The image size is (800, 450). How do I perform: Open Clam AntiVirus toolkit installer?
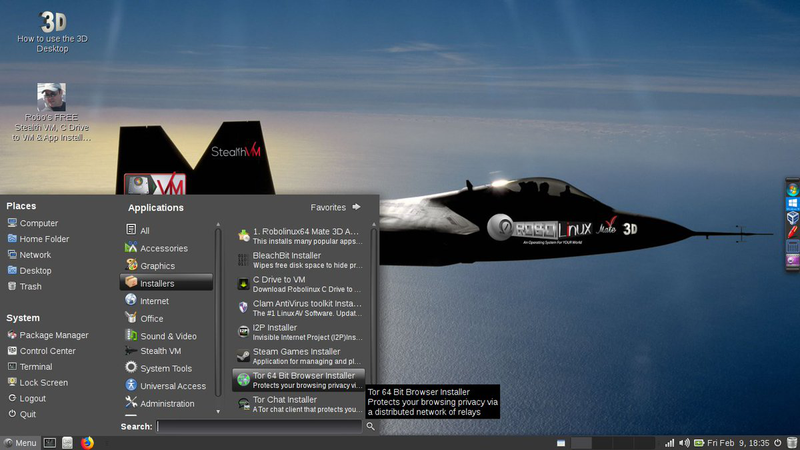point(298,308)
